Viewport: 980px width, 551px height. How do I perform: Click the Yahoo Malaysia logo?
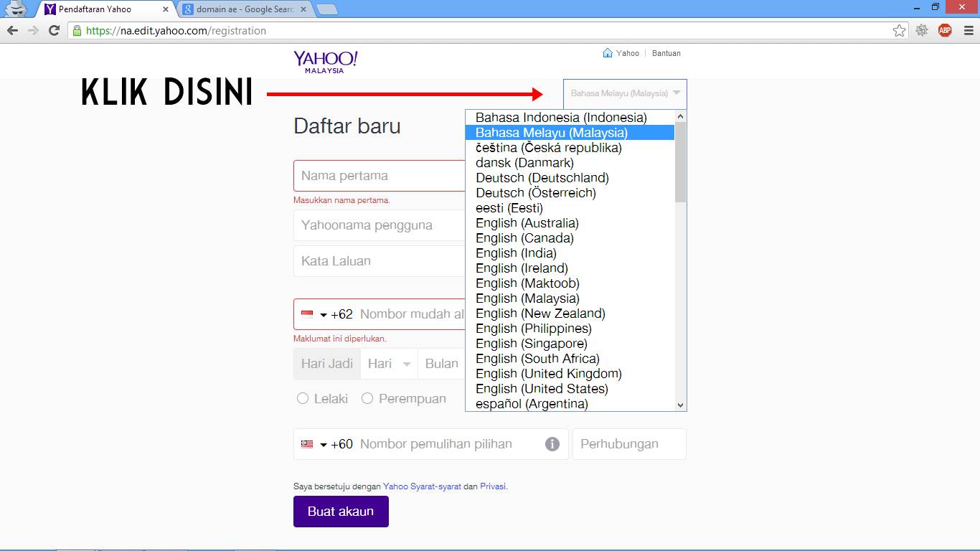[x=325, y=62]
